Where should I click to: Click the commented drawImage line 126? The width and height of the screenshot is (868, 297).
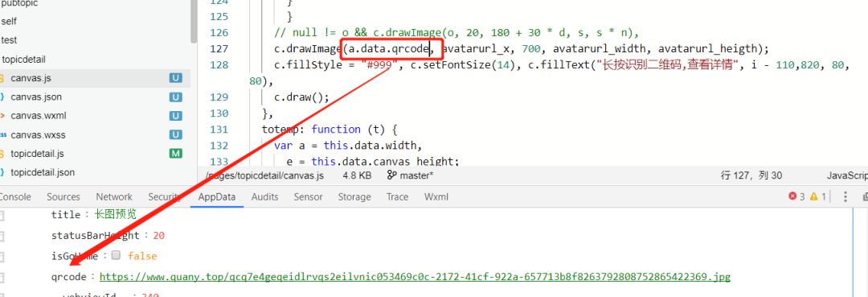pyautogui.click(x=457, y=33)
